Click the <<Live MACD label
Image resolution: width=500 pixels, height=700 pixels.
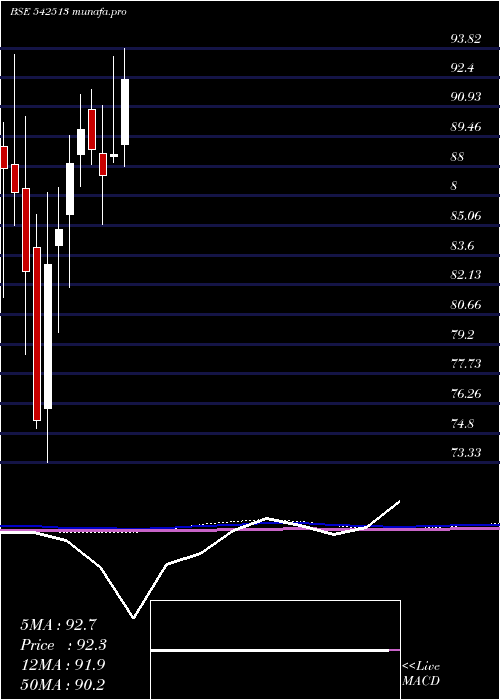pos(421,674)
